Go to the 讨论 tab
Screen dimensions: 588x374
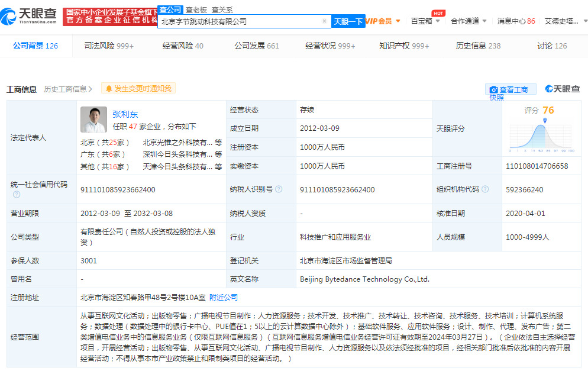point(552,46)
